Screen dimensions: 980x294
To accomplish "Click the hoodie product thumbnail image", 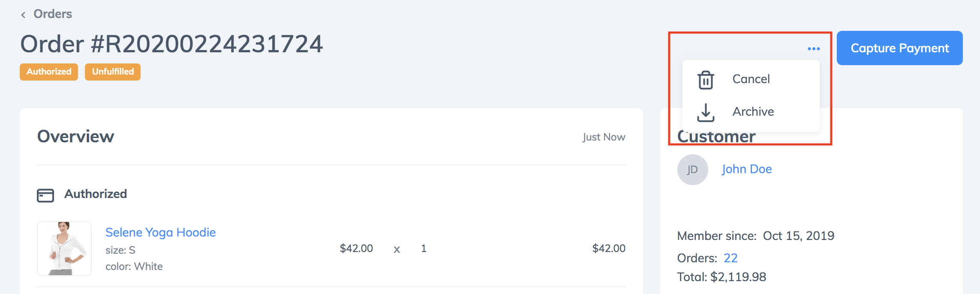I will (64, 249).
